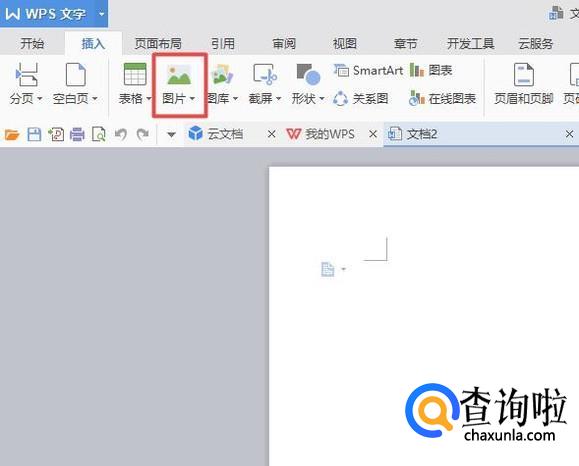Expand the 空白页 blank page dropdown
579x466 pixels.
pyautogui.click(x=95, y=99)
